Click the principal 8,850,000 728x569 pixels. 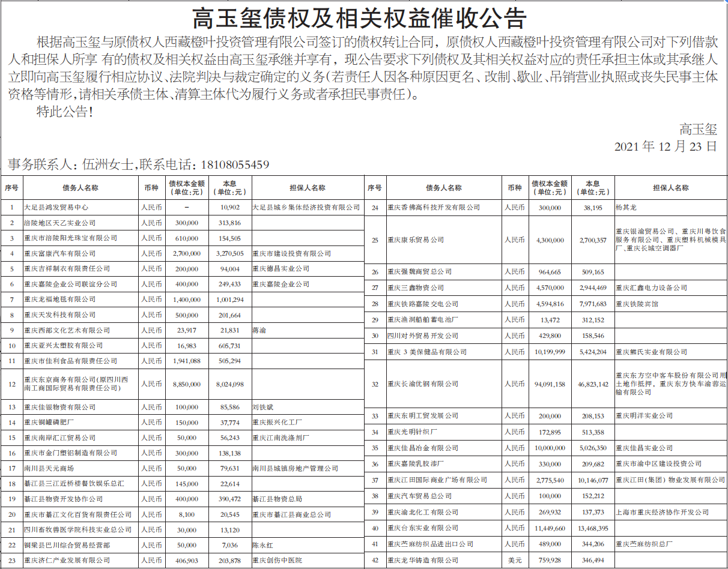tap(187, 384)
